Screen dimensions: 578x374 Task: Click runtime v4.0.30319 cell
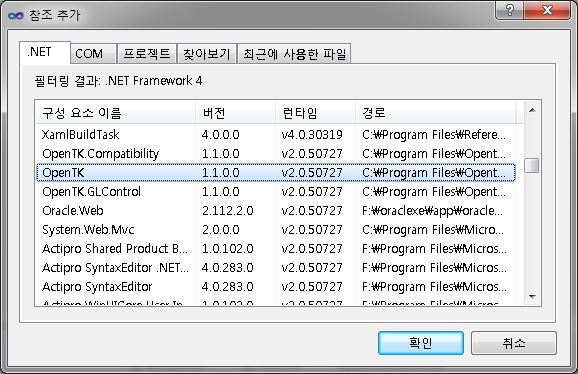click(x=312, y=134)
